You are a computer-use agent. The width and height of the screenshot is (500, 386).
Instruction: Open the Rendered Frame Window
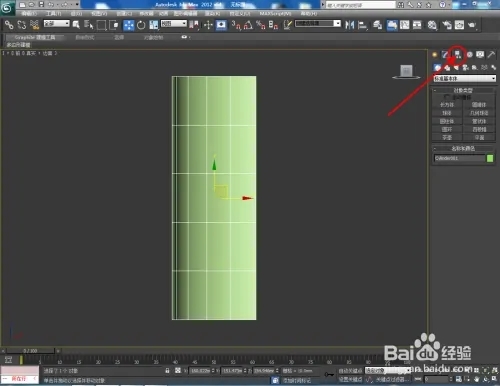[459, 25]
